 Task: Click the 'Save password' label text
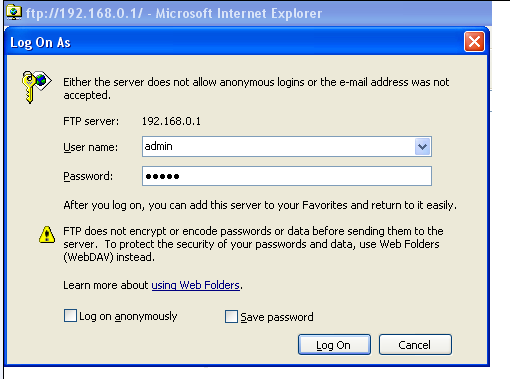pyautogui.click(x=277, y=317)
